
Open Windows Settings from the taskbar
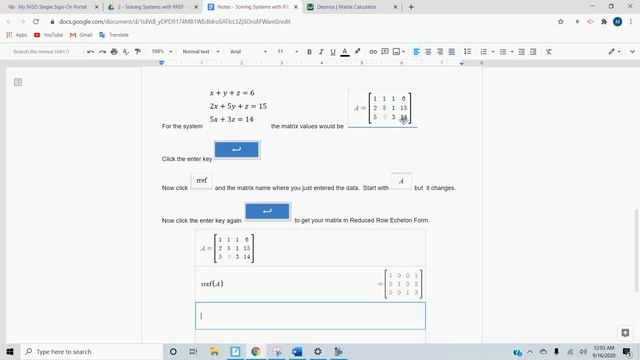click(318, 351)
